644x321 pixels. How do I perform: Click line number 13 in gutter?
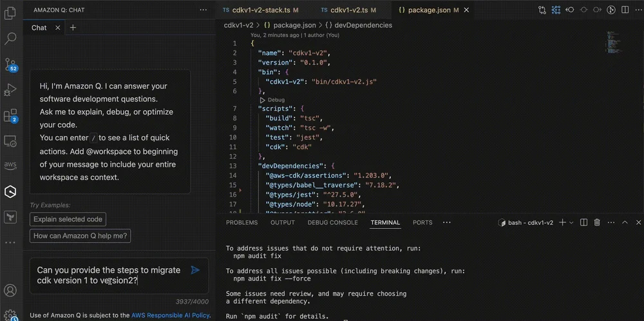(233, 166)
